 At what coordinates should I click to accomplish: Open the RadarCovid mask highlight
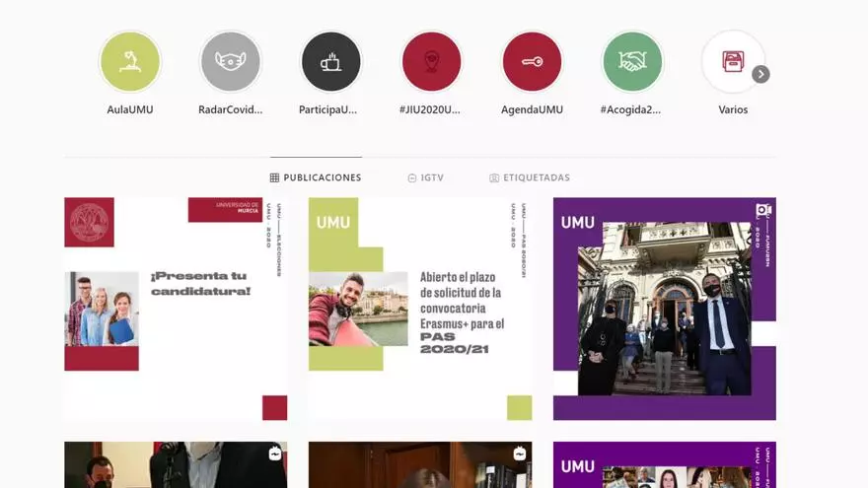click(231, 61)
